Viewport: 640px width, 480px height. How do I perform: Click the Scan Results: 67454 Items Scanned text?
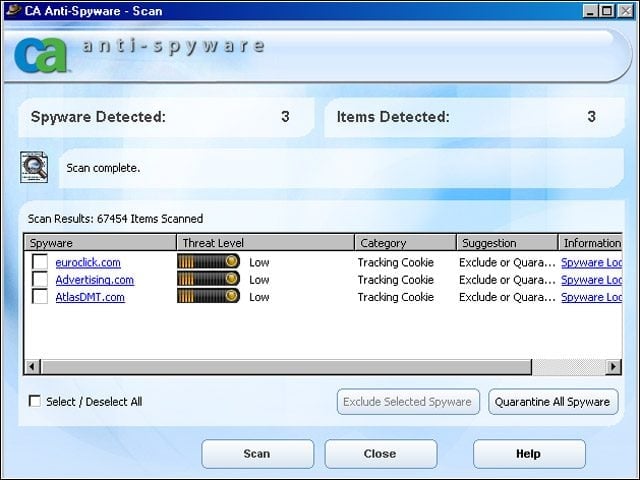pyautogui.click(x=116, y=219)
